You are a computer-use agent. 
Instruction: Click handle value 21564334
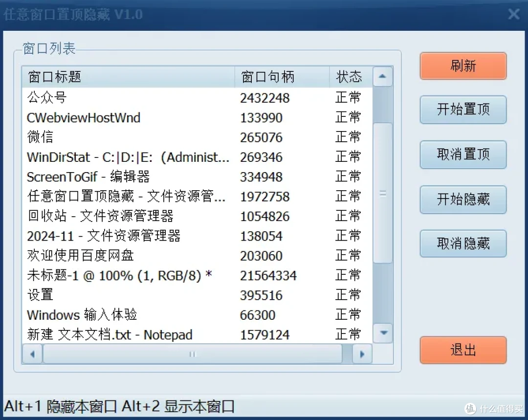click(x=268, y=275)
